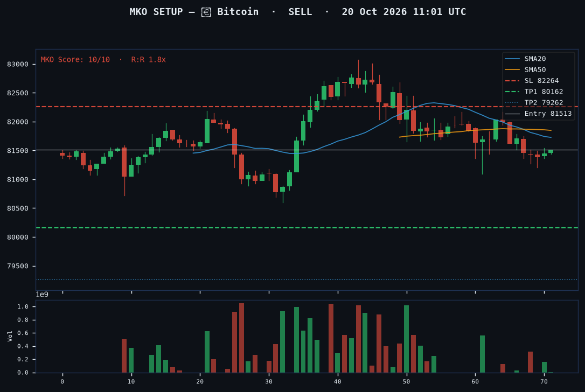Click the R:R 1.8x annotation
Viewport: 585px width, 392px height.
click(x=148, y=60)
